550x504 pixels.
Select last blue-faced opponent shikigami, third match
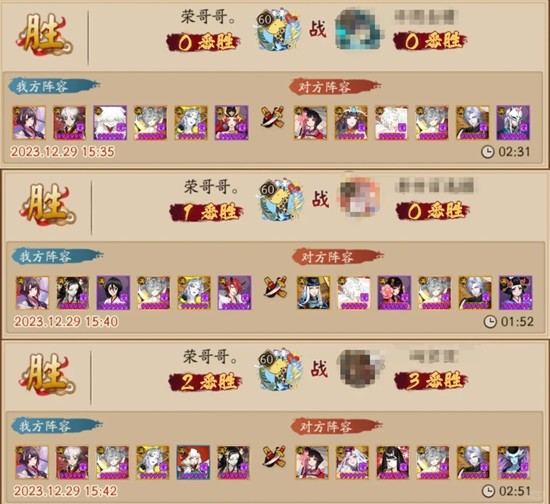pos(513,462)
